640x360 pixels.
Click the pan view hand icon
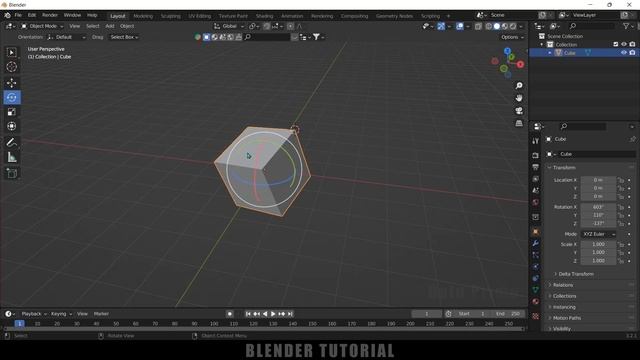[519, 98]
